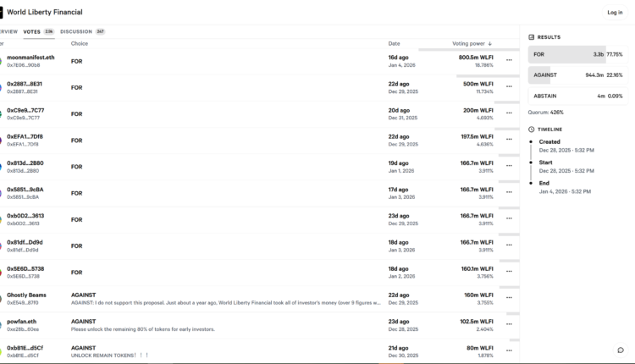Click the moonmanifest.eth avatar

point(1,61)
